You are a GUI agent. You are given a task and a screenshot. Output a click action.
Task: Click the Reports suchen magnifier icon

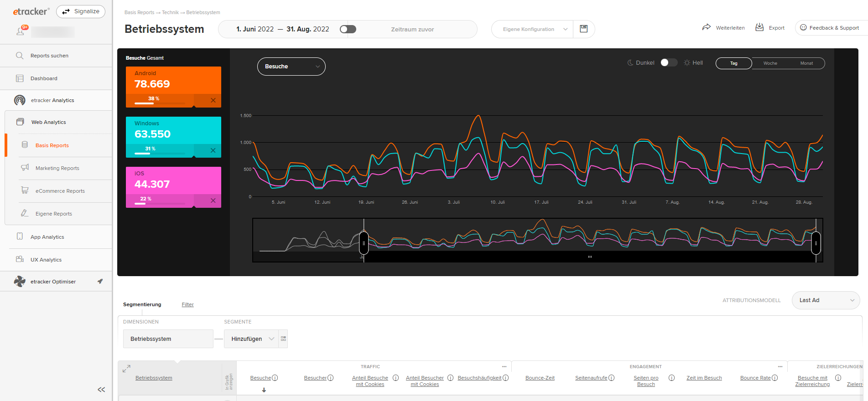[x=20, y=56]
